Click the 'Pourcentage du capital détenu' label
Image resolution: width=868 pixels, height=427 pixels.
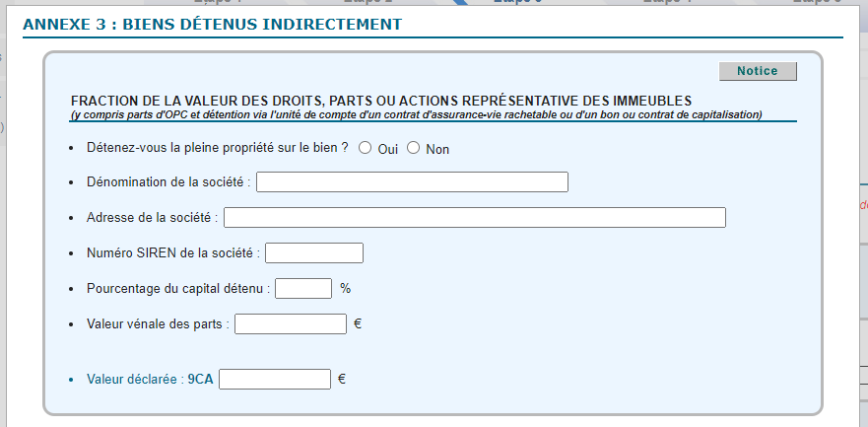tap(178, 289)
